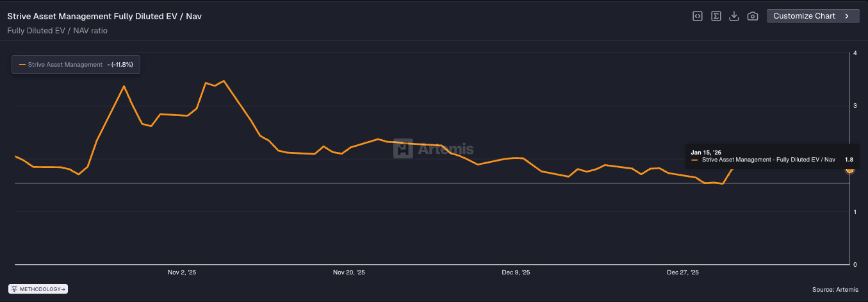Click the 'Dec 27, '25' axis label
Image resolution: width=868 pixels, height=302 pixels.
pyautogui.click(x=683, y=273)
